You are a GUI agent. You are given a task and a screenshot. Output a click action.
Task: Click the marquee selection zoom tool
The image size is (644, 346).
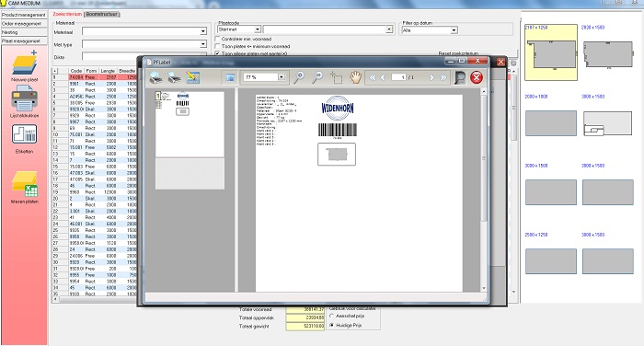click(336, 77)
